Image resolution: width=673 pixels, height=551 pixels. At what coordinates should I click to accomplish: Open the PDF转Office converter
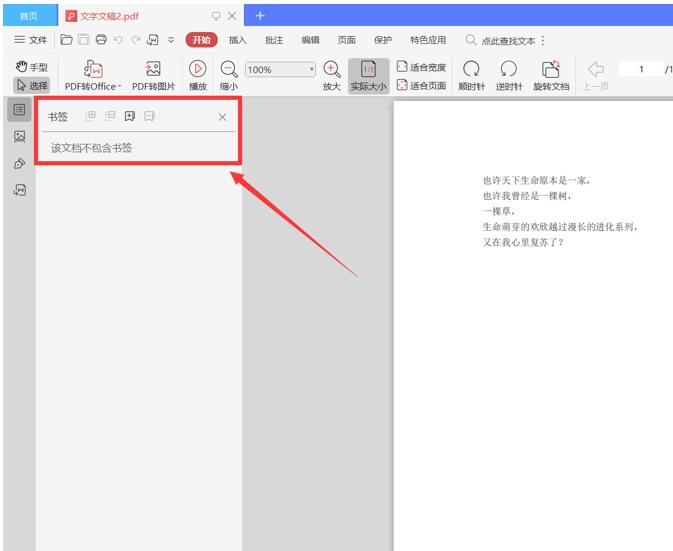click(x=93, y=76)
